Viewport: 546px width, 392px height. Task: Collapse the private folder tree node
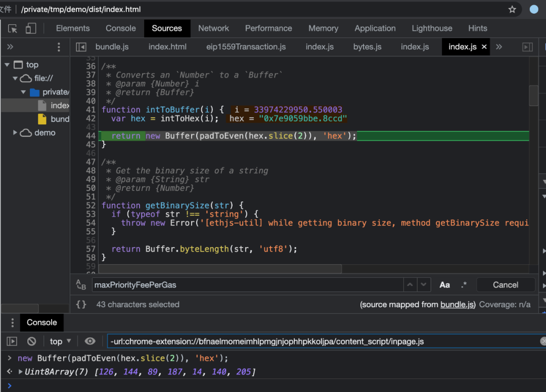point(23,92)
